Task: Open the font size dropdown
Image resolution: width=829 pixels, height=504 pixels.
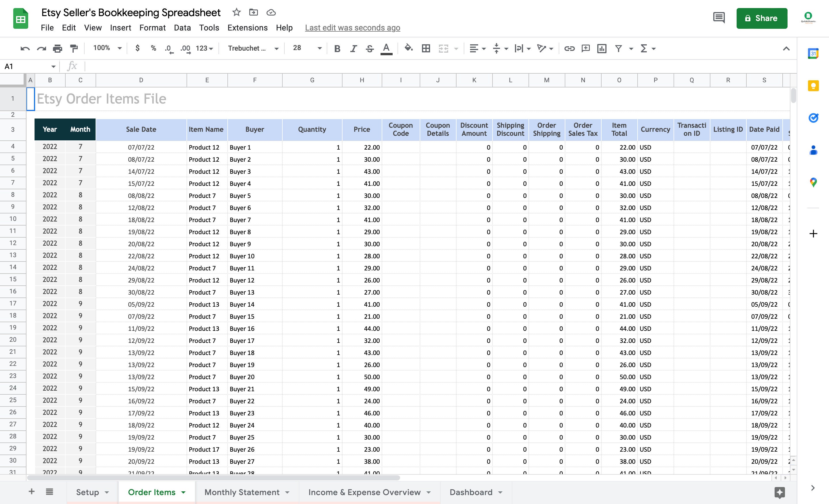Action: click(319, 48)
